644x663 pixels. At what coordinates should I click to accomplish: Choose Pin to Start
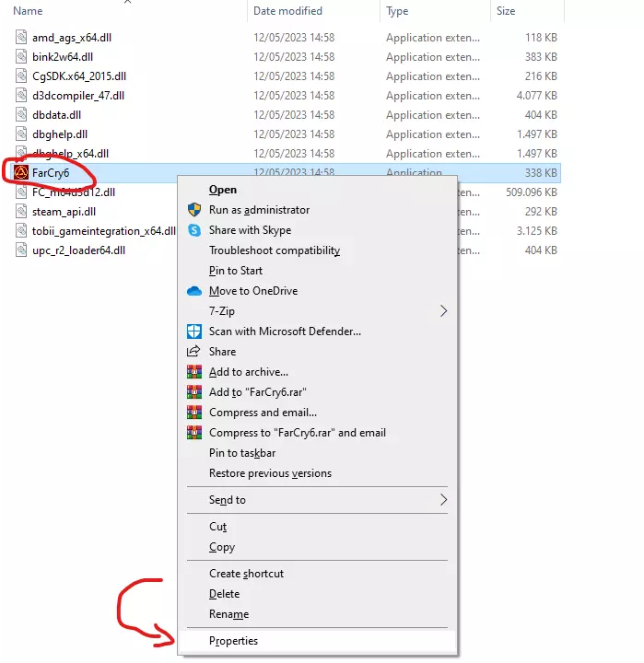point(317,271)
